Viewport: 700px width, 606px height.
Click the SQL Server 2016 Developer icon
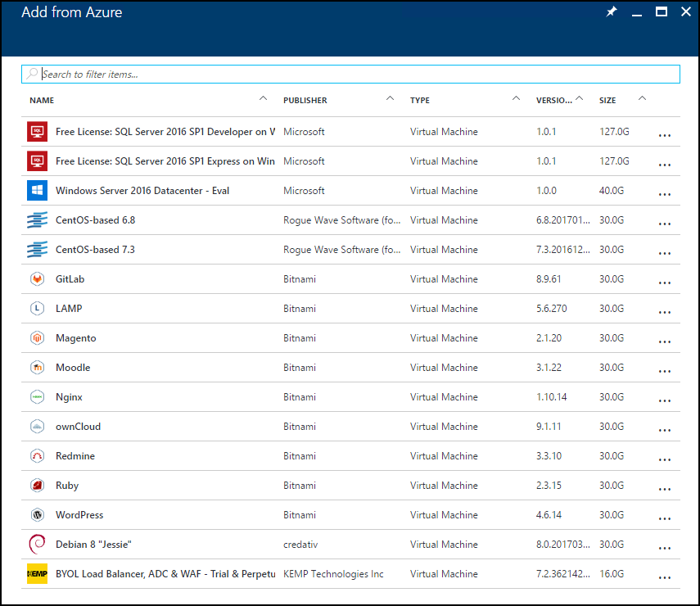tap(34, 131)
